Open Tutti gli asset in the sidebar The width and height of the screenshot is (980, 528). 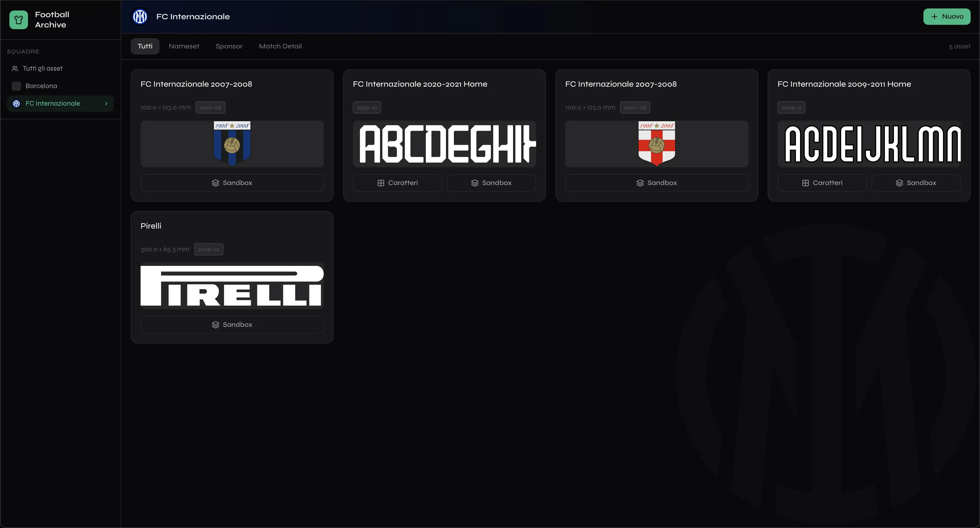coord(60,69)
